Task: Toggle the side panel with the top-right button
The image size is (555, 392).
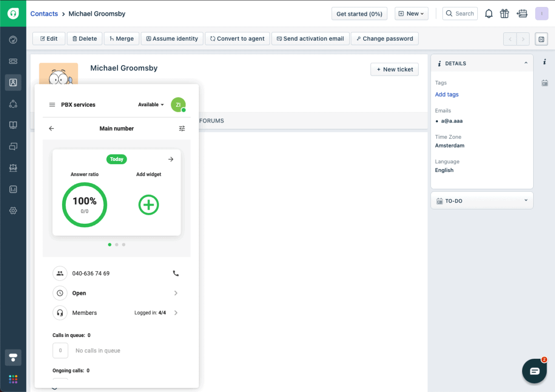Action: tap(541, 39)
